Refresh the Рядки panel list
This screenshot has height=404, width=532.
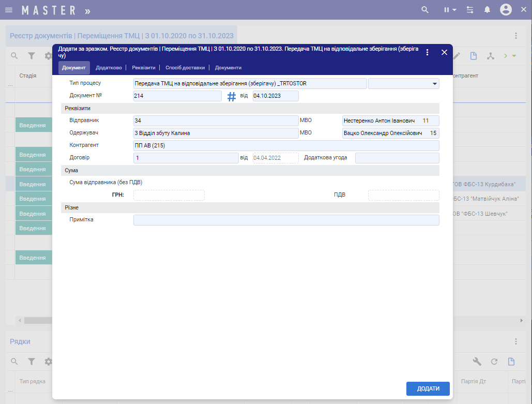click(494, 362)
